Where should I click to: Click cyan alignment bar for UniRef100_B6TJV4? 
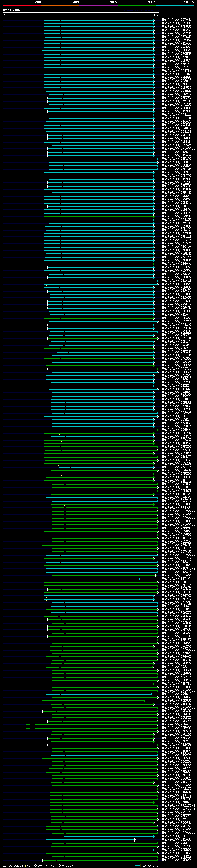(93, 579)
